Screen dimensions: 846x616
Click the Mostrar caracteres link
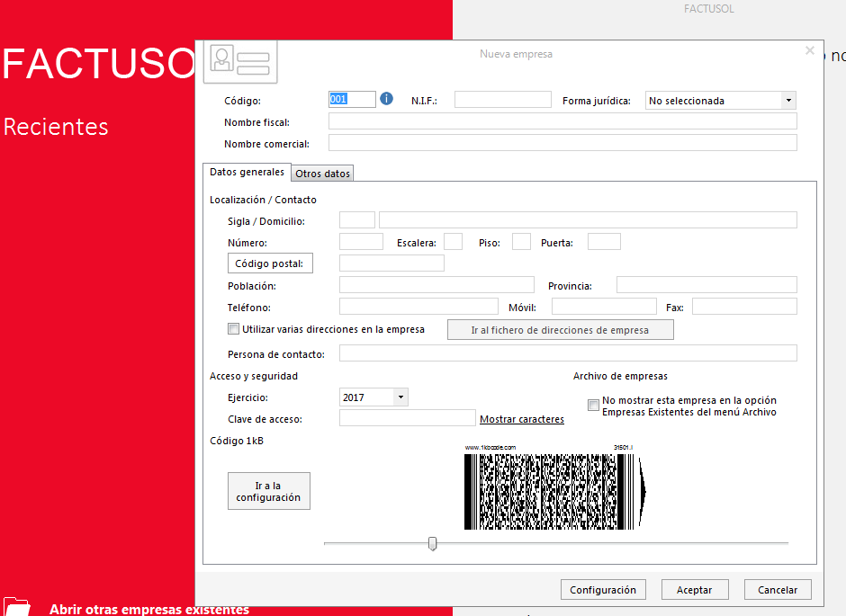pyautogui.click(x=522, y=419)
